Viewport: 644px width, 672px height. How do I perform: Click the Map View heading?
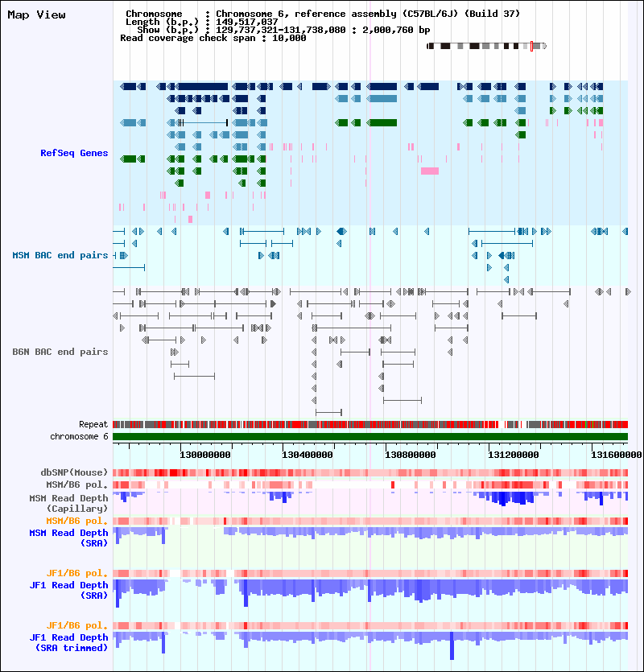[x=37, y=15]
